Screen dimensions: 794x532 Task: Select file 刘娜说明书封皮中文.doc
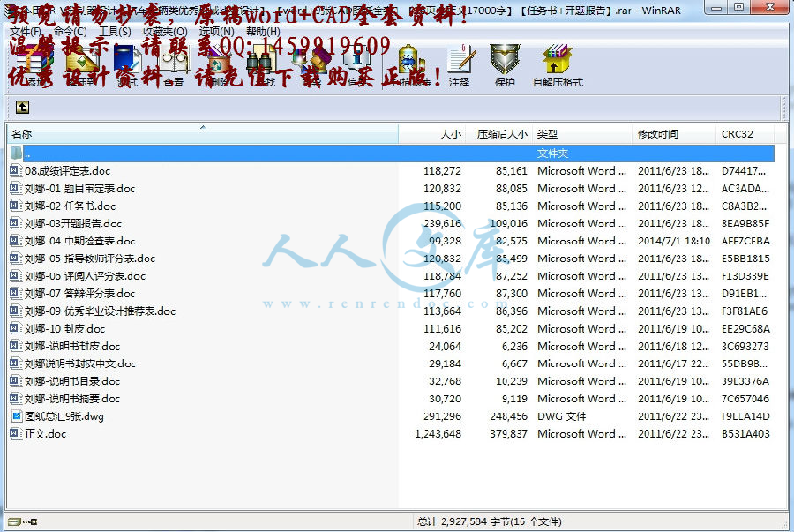tap(391, 363)
